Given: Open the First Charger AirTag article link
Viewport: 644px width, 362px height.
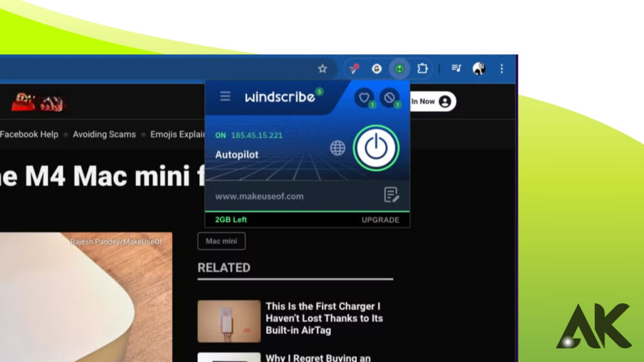Looking at the screenshot, I should [323, 318].
